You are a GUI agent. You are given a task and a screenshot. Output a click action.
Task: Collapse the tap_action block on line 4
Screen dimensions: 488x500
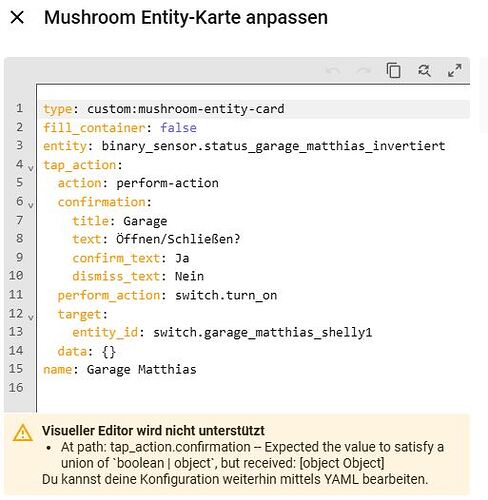tap(30, 168)
